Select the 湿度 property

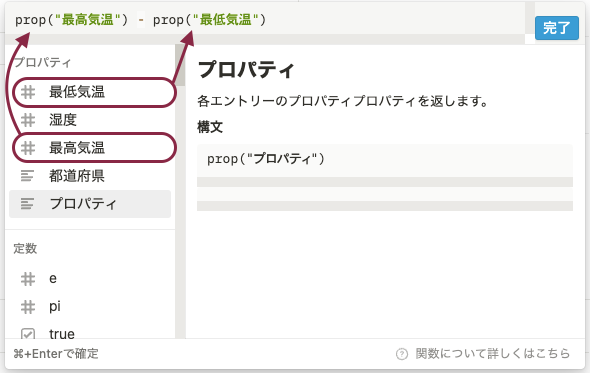tap(90, 120)
